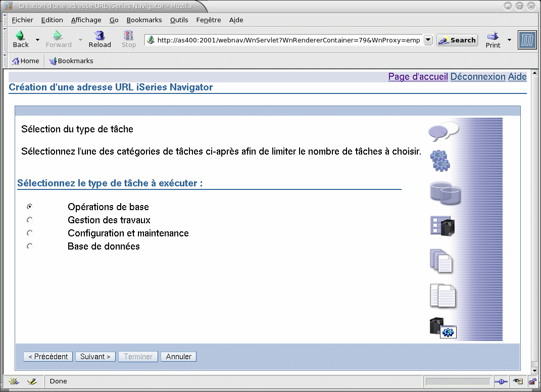Click the Home icon in bookmarks toolbar
541x392 pixels.
(16, 61)
